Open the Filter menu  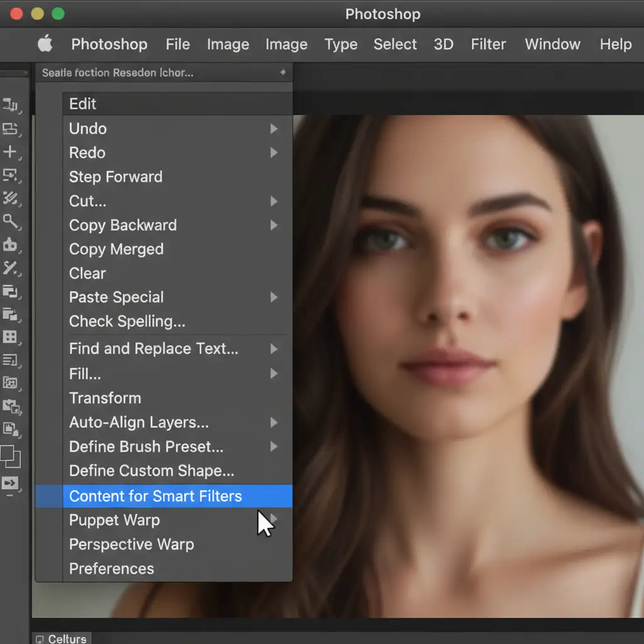click(488, 44)
